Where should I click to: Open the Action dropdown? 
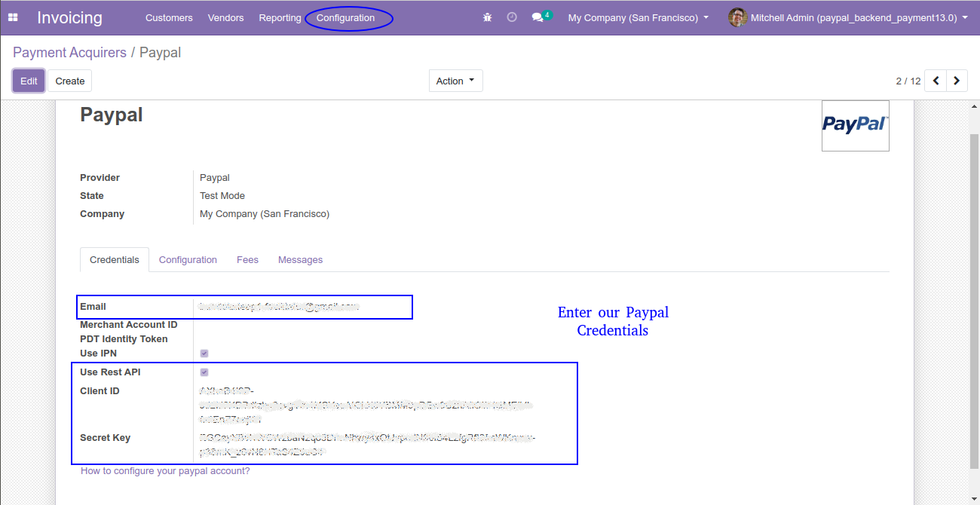click(456, 81)
